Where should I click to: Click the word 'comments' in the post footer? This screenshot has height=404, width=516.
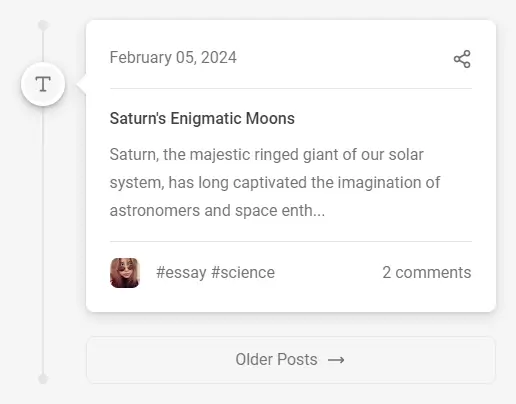pyautogui.click(x=433, y=272)
